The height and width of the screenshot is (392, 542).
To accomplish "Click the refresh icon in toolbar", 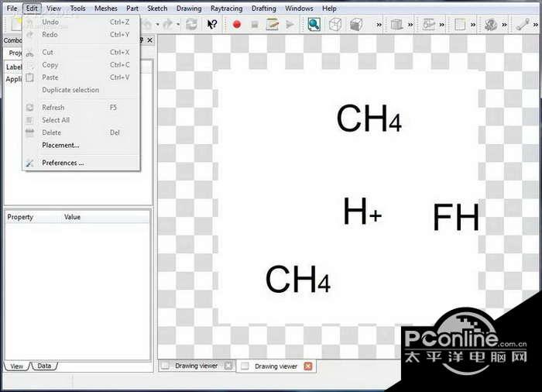I will (x=191, y=24).
